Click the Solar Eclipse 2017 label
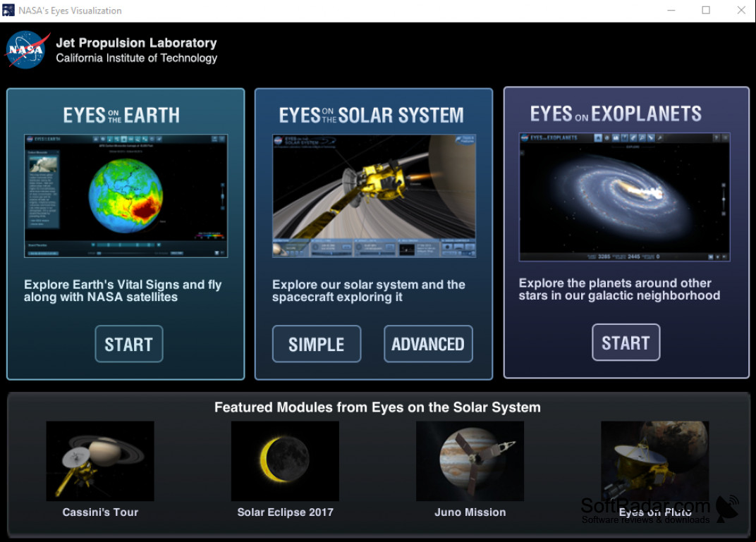This screenshot has width=756, height=542. 285,512
